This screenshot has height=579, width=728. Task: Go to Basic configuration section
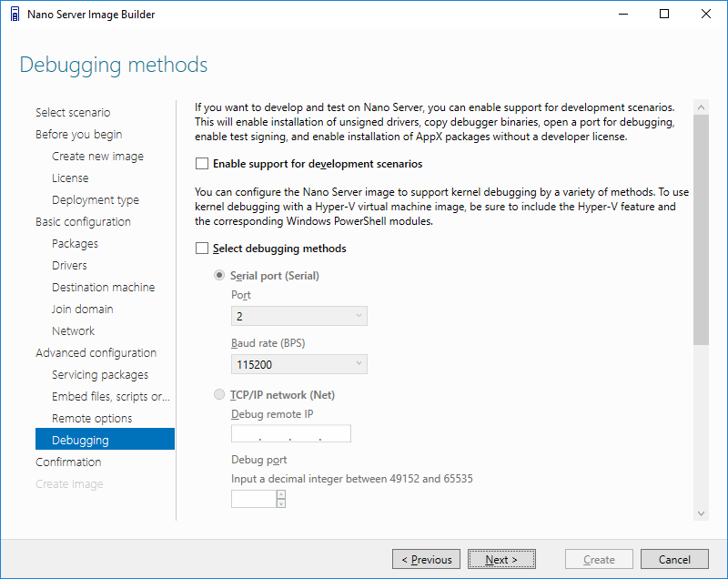(83, 221)
